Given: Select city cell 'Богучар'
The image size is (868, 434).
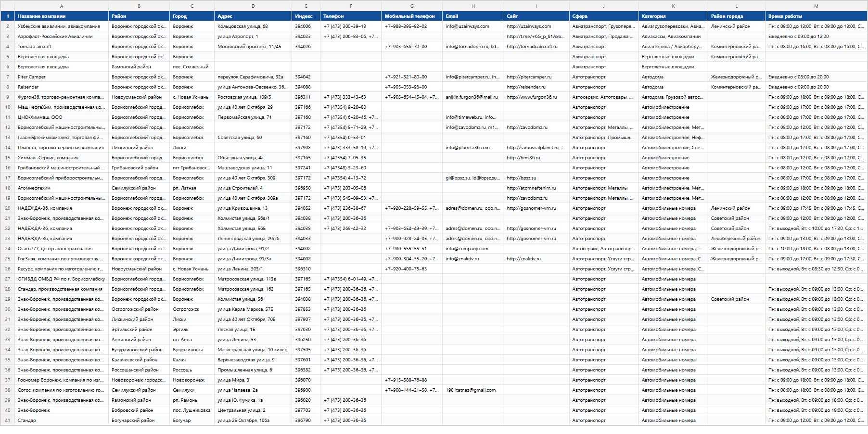Looking at the screenshot, I should click(x=192, y=421).
